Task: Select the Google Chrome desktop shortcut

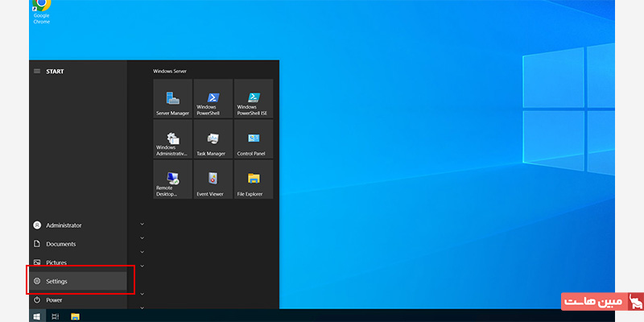Action: [x=41, y=10]
